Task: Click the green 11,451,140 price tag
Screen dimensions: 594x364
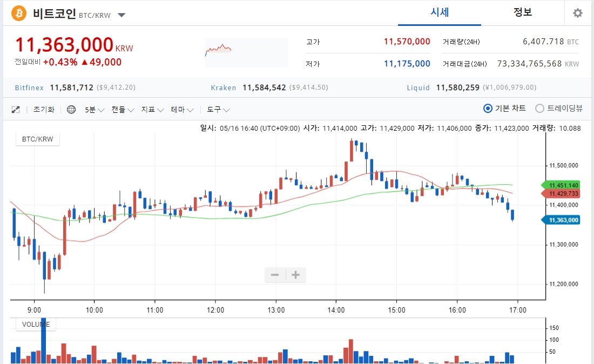Action: click(x=561, y=185)
